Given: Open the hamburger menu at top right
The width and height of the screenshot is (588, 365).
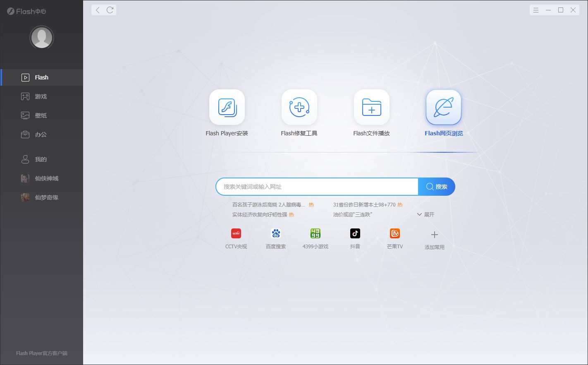Looking at the screenshot, I should [535, 10].
